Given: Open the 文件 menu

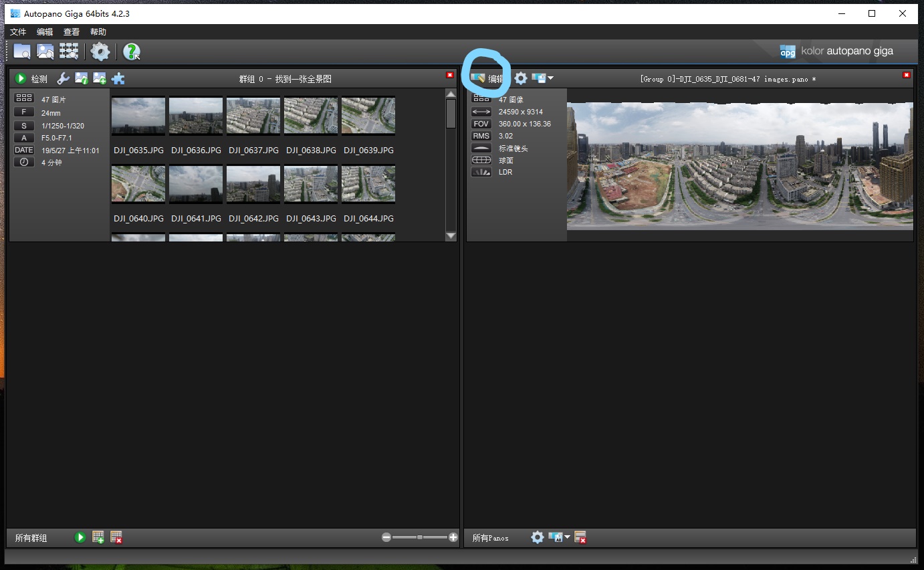Looking at the screenshot, I should click(18, 32).
